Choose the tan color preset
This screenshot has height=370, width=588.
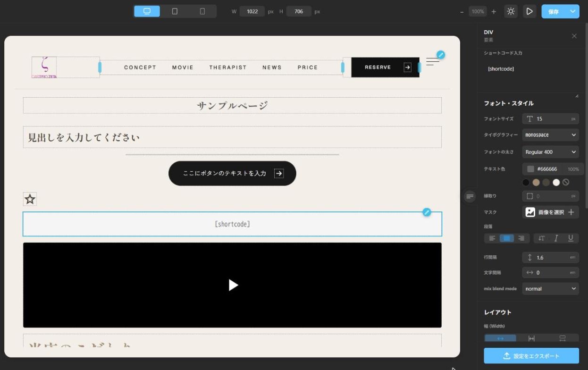click(x=536, y=182)
